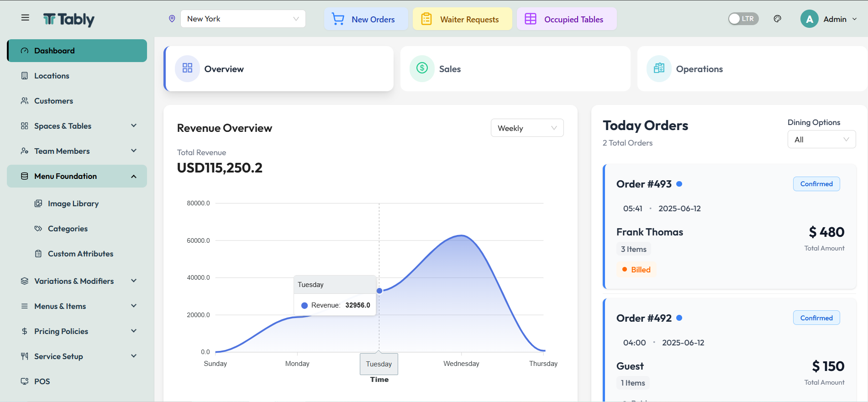Open the hamburger menu icon
This screenshot has height=402, width=868.
(25, 18)
